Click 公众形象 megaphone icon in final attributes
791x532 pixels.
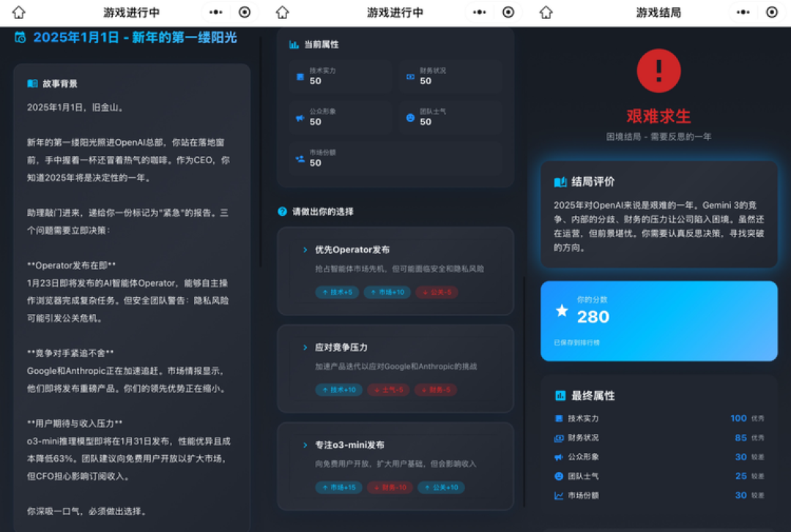558,457
